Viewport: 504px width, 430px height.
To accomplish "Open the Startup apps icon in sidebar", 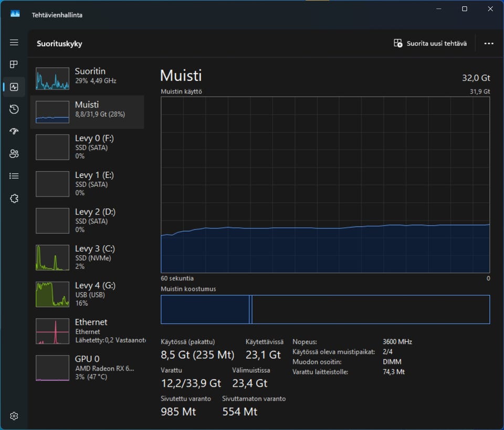I will pyautogui.click(x=14, y=132).
